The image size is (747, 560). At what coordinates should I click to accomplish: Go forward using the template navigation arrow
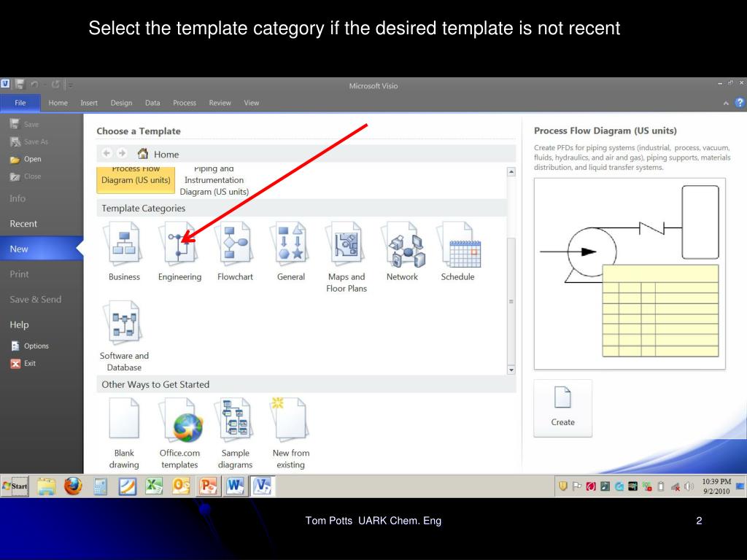click(x=122, y=153)
